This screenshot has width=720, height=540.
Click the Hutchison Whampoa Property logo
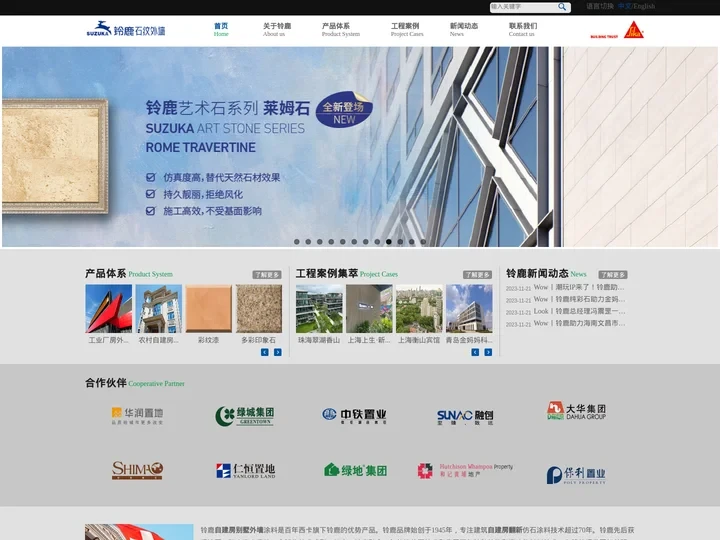tap(465, 471)
